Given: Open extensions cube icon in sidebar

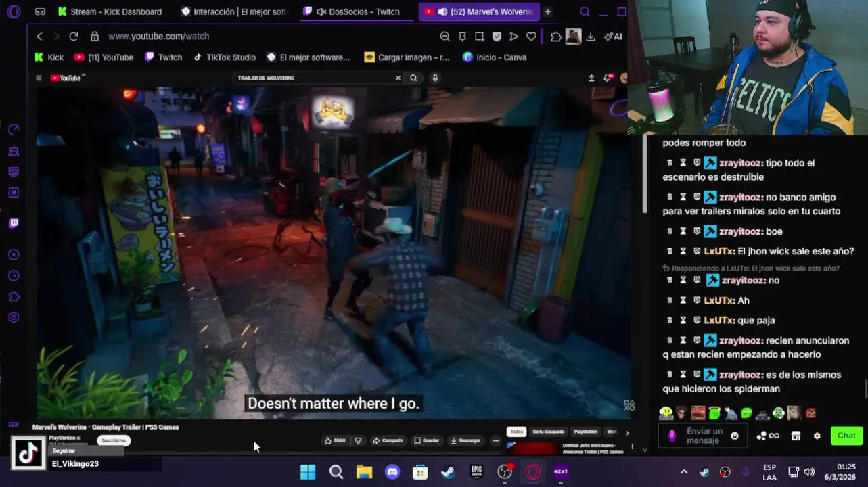Looking at the screenshot, I should (14, 296).
